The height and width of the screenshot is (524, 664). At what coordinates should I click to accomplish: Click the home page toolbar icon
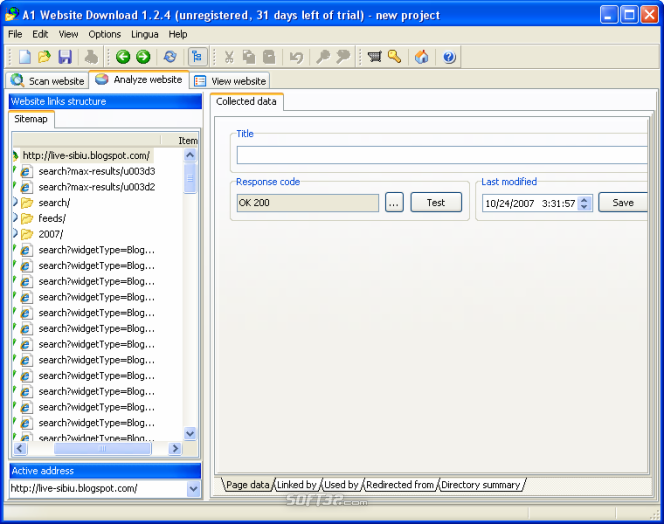point(421,57)
